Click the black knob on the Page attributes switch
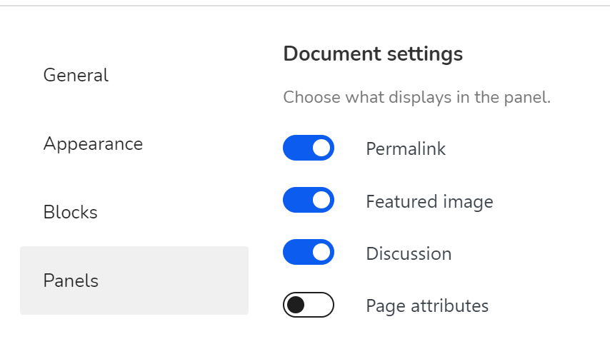 click(296, 305)
